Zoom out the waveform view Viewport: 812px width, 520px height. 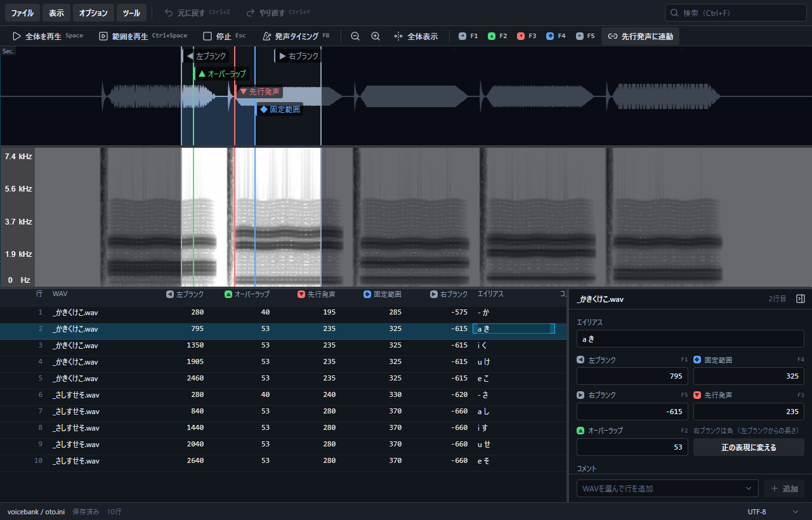point(355,36)
